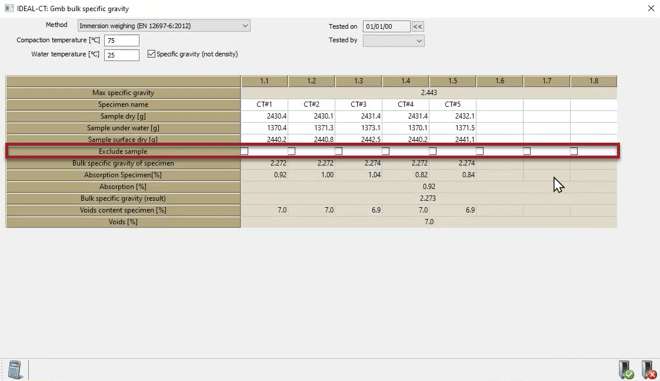Check Exclude sample box for column 1.3

[x=339, y=151]
